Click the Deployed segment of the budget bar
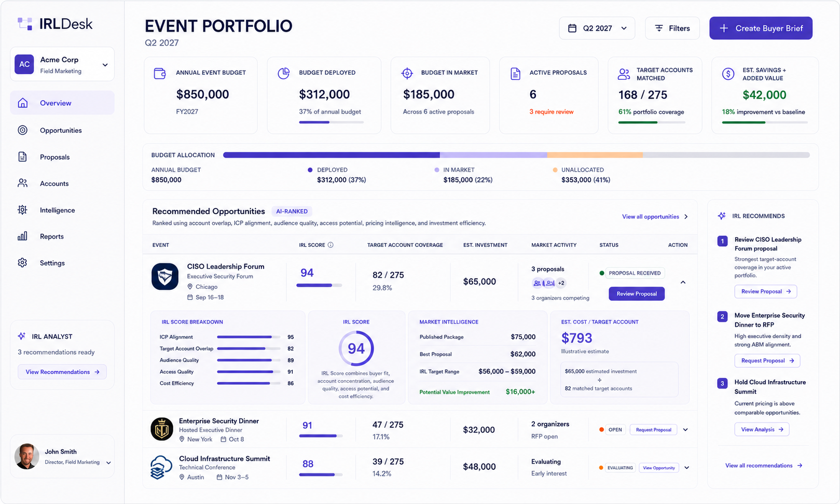 click(x=332, y=155)
